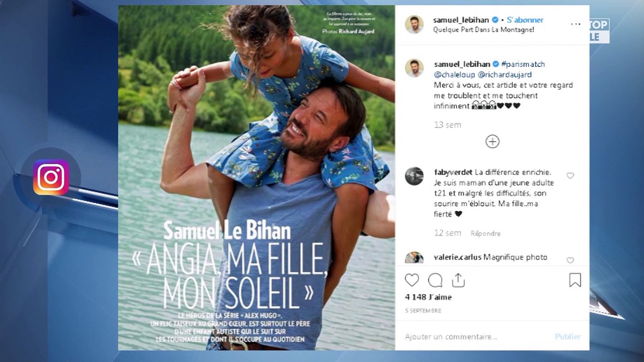Image resolution: width=644 pixels, height=362 pixels.
Task: Open samuel_lebihan profile picture in header
Action: (x=414, y=24)
